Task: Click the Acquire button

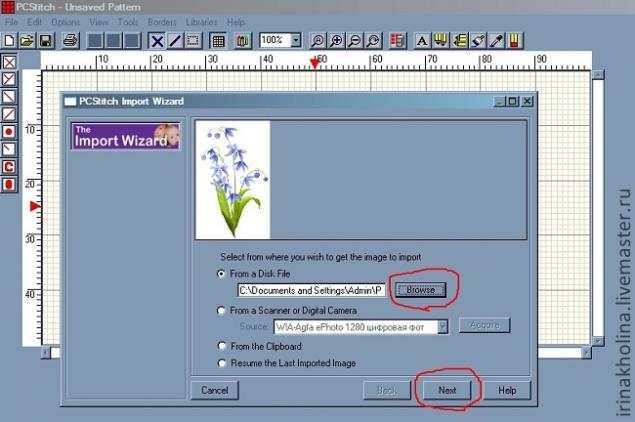Action: click(484, 325)
